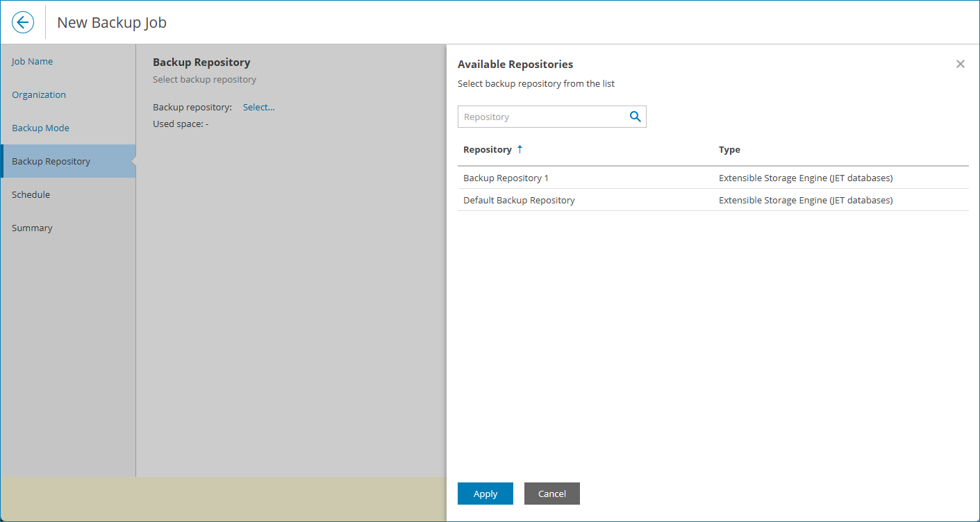Image resolution: width=980 pixels, height=522 pixels.
Task: Click the ascending sort arrow next to Repository
Action: pos(519,149)
